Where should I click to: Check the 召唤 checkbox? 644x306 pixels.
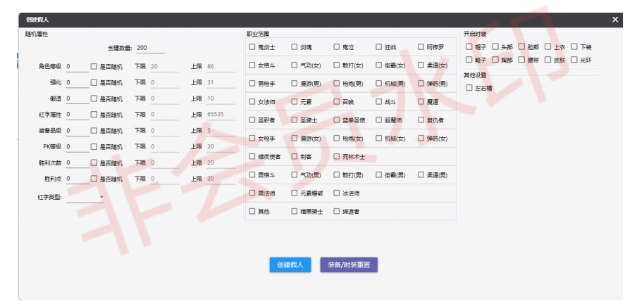tap(337, 101)
